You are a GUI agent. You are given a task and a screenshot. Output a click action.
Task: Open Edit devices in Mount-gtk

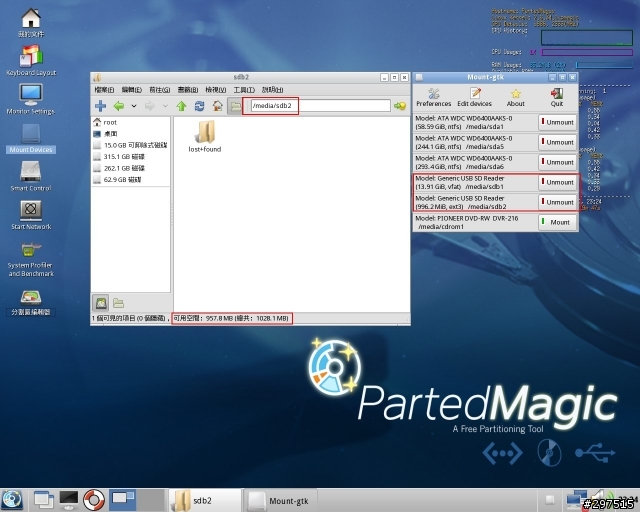point(474,97)
